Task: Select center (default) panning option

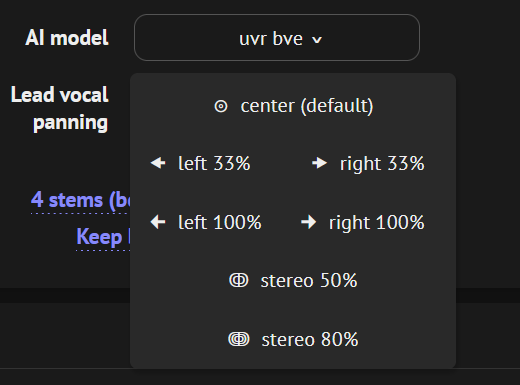Action: coord(293,106)
